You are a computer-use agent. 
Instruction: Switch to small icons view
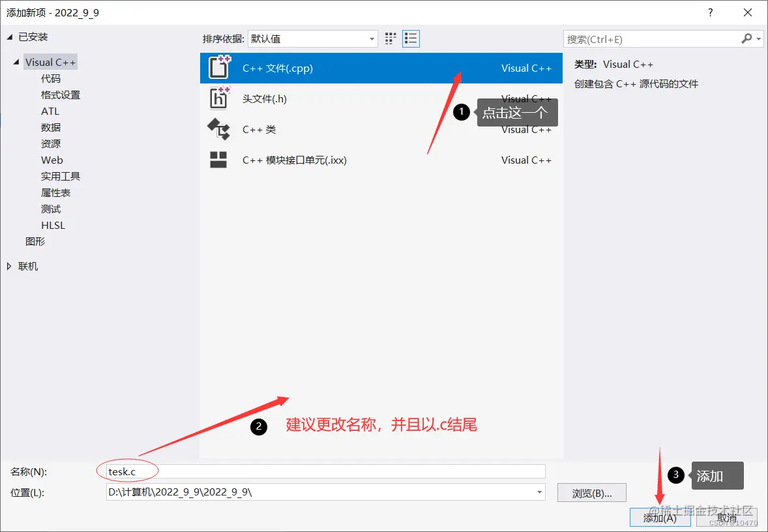(x=390, y=38)
